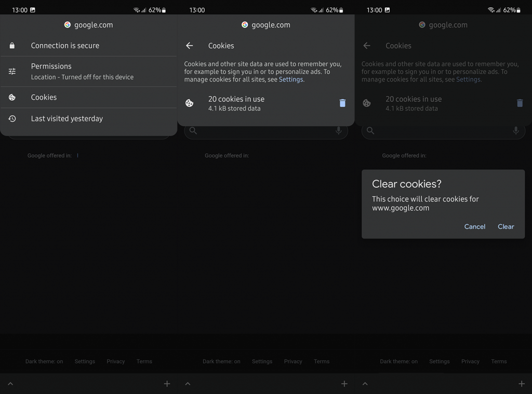Tap the Permissions sliders icon
Viewport: 532px width, 394px height.
coord(12,71)
